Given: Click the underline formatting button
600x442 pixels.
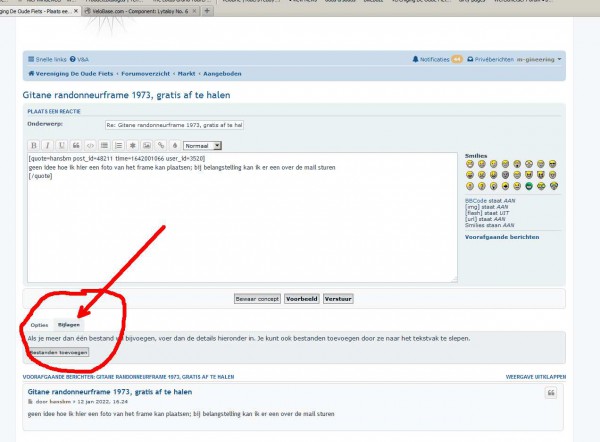Looking at the screenshot, I should point(62,146).
